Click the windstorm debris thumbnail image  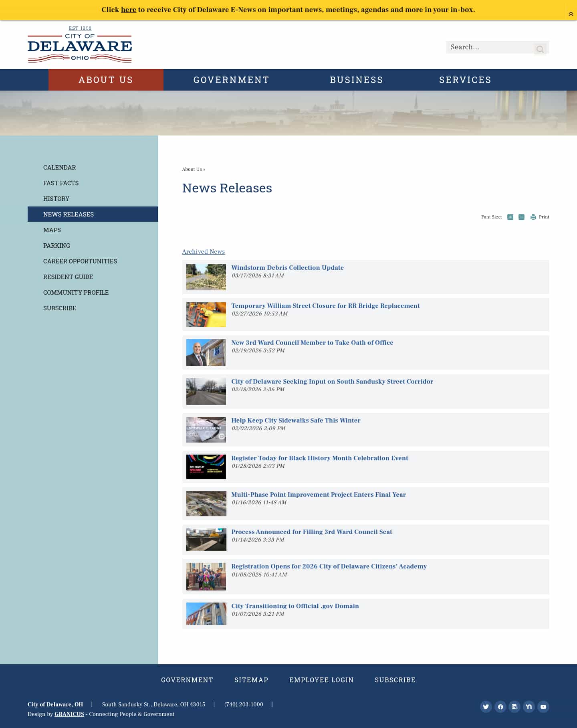[x=206, y=277]
